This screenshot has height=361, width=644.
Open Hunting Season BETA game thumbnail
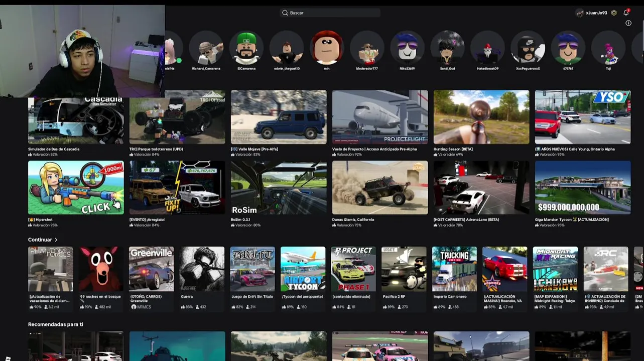[x=481, y=117]
